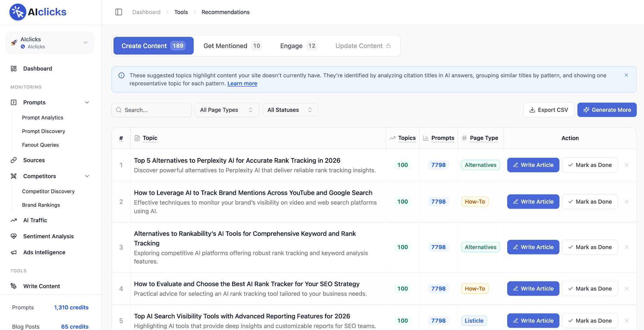
Task: Open the All Page Types dropdown
Action: [227, 110]
